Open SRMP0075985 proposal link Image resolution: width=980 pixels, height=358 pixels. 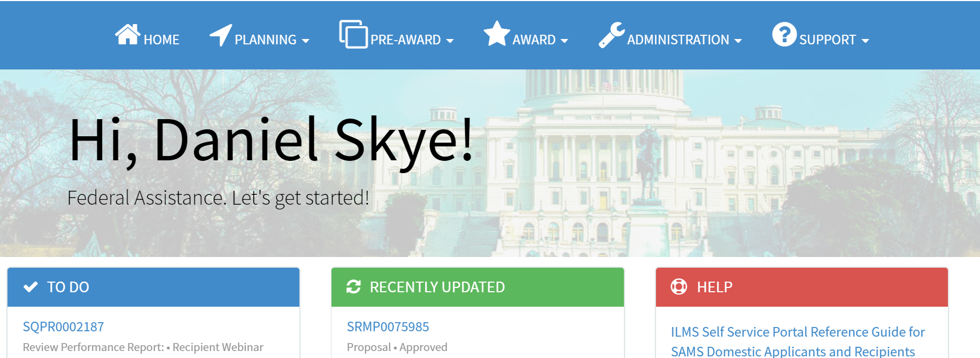coord(388,326)
